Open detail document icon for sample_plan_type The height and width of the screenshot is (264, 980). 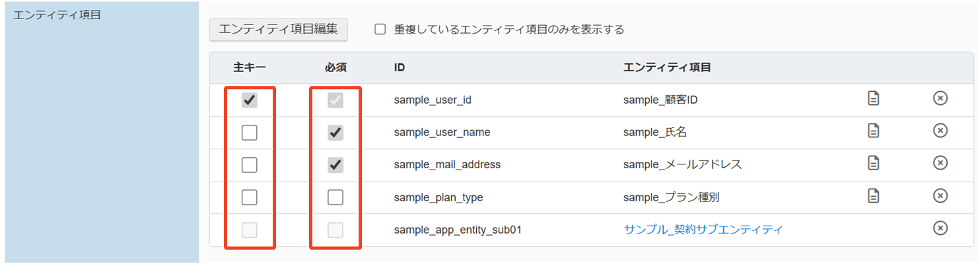[x=874, y=196]
